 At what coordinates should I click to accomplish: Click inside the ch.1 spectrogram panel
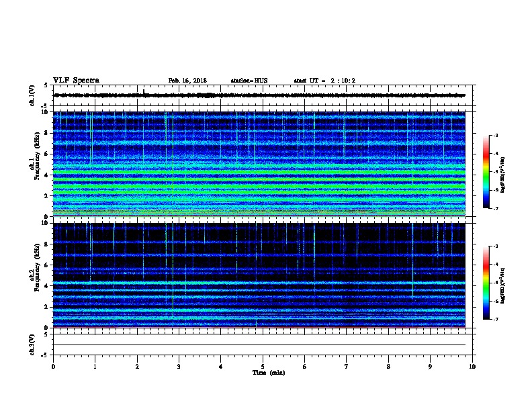coord(259,164)
